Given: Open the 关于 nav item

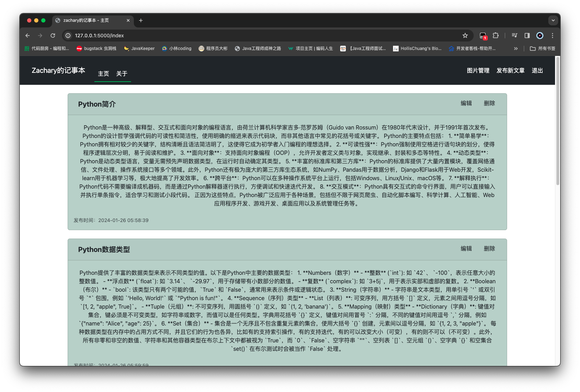Looking at the screenshot, I should 122,74.
